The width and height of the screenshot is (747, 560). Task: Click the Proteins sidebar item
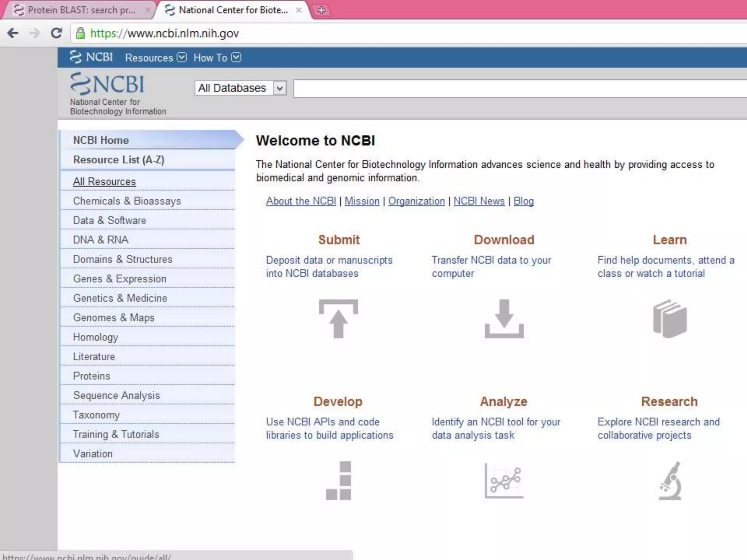(91, 376)
